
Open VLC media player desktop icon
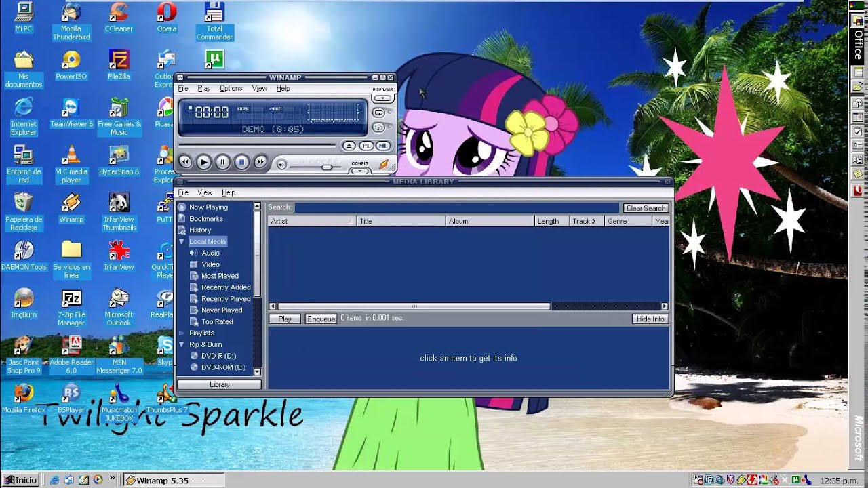(x=71, y=163)
